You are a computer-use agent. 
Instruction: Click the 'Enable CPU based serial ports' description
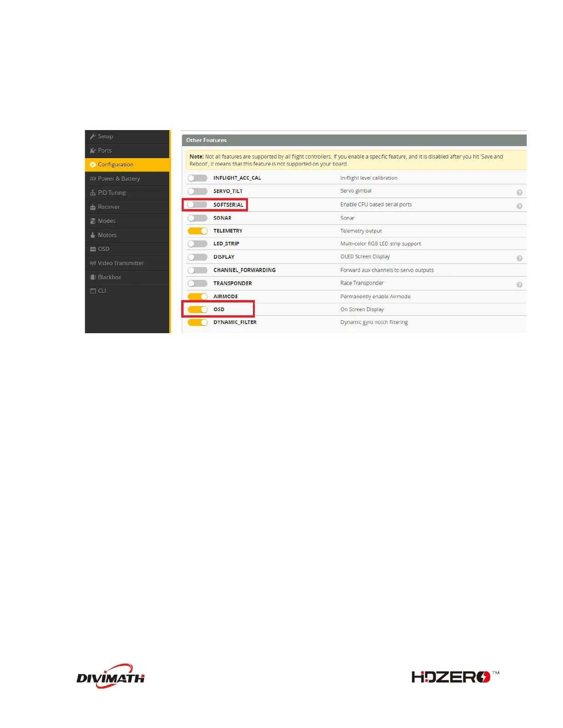pyautogui.click(x=376, y=205)
